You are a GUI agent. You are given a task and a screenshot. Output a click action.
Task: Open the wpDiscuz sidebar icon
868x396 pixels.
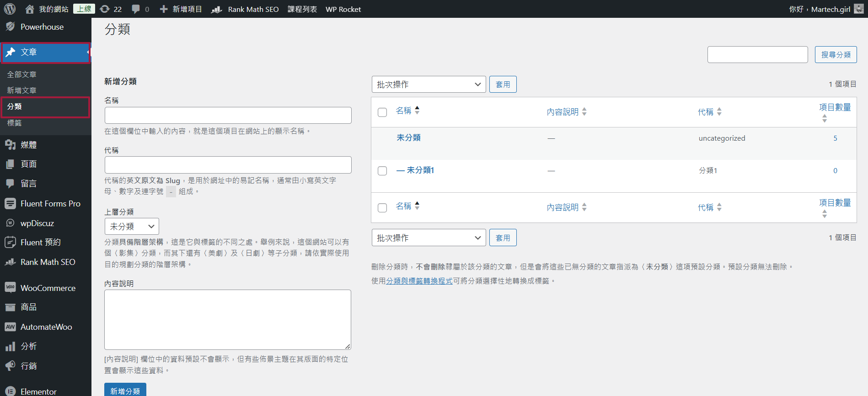10,223
